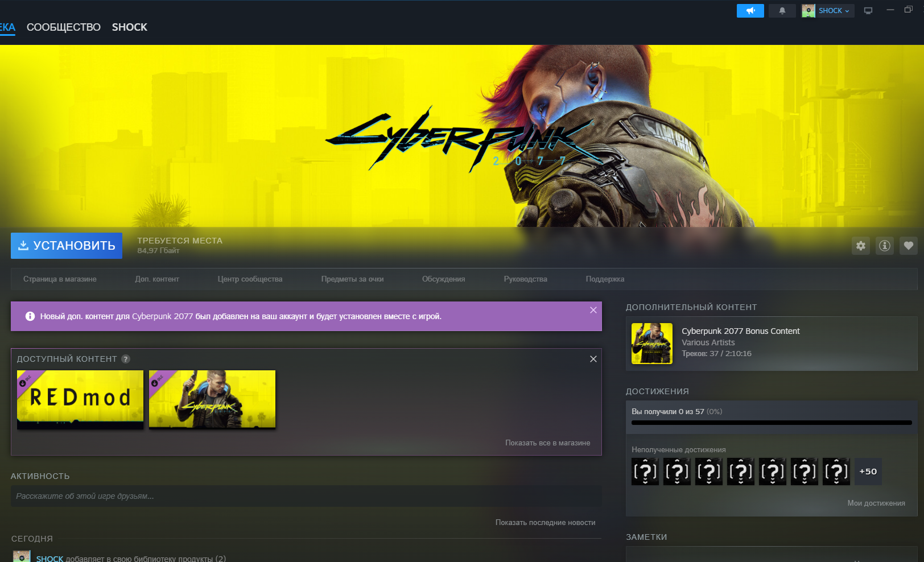
Task: Select the REDmod DLC thumbnail
Action: click(x=80, y=399)
